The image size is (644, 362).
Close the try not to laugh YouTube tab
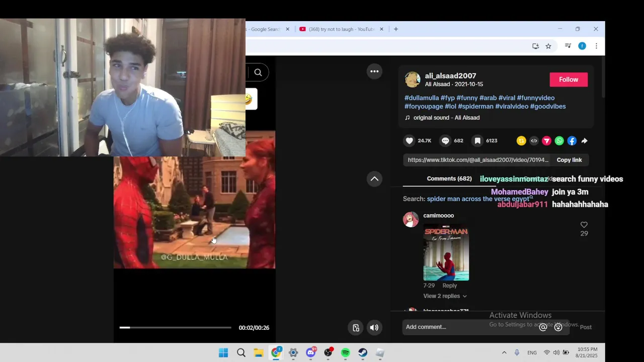coord(381,29)
